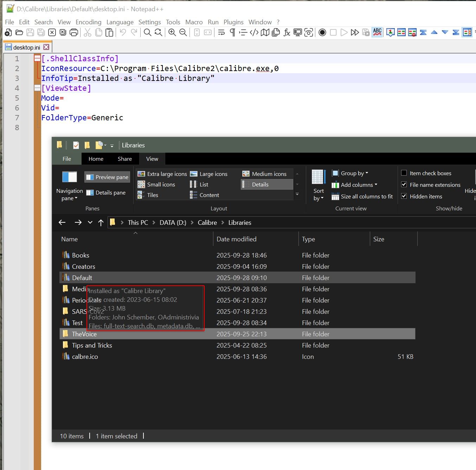The width and height of the screenshot is (476, 470).
Task: Uncheck File name extensions checkbox
Action: pyautogui.click(x=404, y=185)
